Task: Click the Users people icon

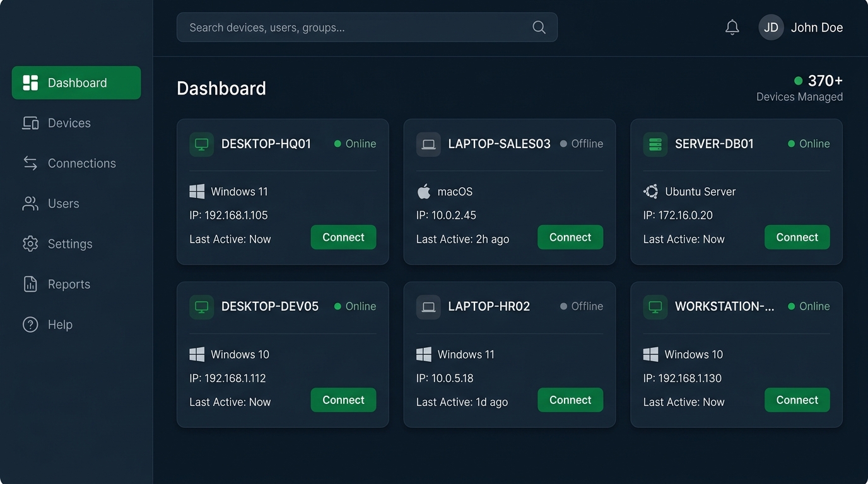Action: pos(30,204)
